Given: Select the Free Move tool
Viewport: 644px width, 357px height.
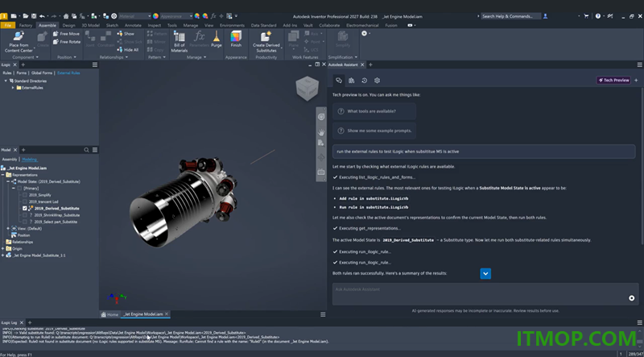Looking at the screenshot, I should coord(66,34).
